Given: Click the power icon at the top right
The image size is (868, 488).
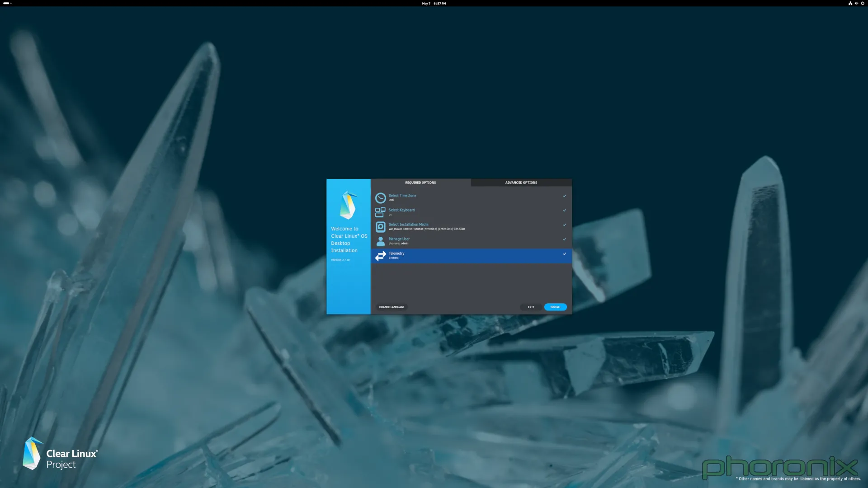Looking at the screenshot, I should (862, 3).
